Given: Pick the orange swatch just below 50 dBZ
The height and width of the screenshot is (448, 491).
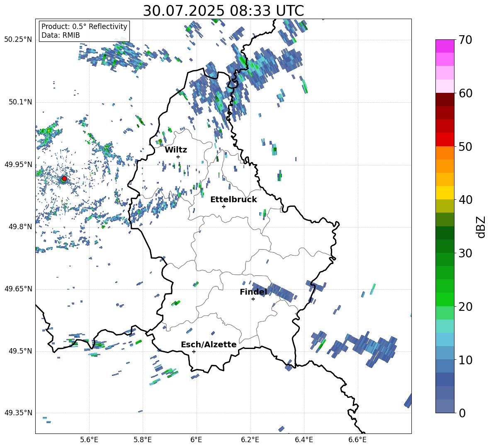Looking at the screenshot, I should point(445,153).
